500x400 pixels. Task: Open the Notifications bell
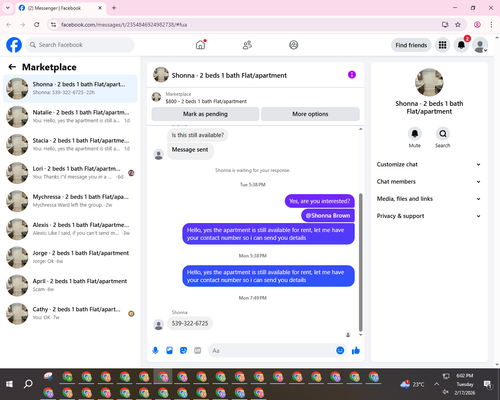[x=461, y=45]
